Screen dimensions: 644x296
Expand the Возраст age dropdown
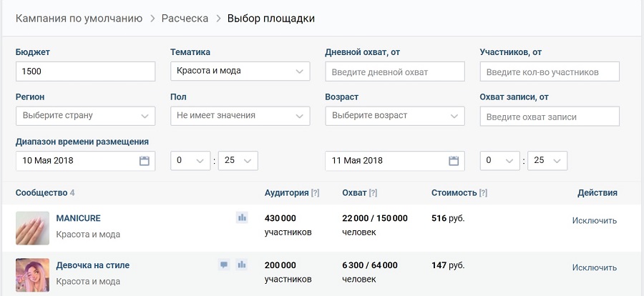pyautogui.click(x=394, y=115)
